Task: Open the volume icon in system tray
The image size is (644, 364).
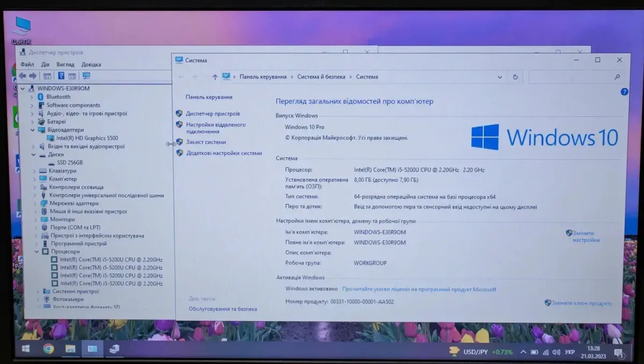Action: pos(556,352)
